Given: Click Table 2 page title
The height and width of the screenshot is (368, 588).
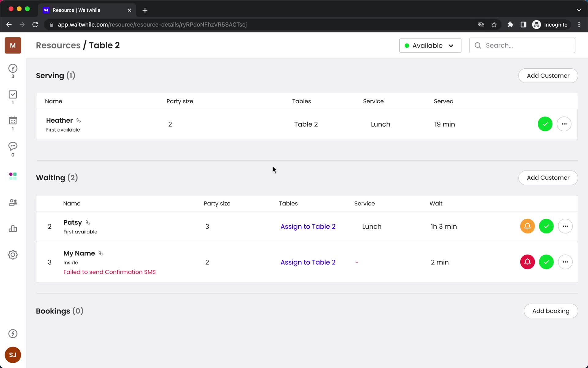Looking at the screenshot, I should click(x=104, y=45).
